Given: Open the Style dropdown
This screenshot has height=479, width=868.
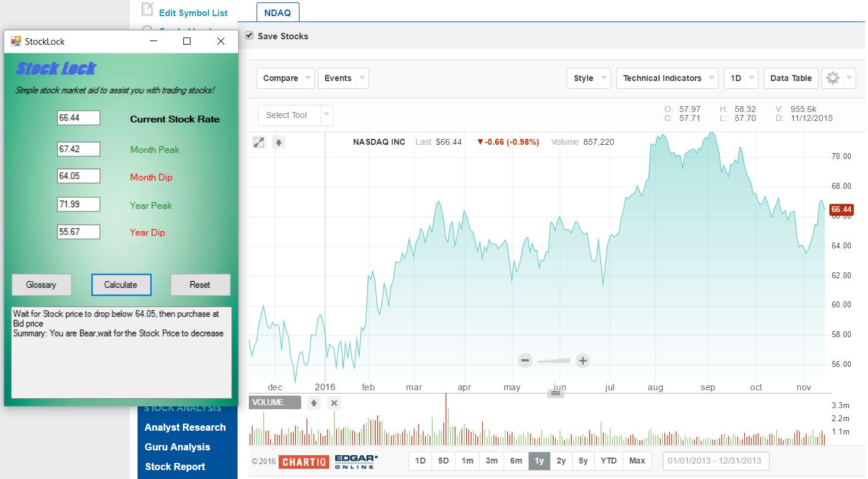Looking at the screenshot, I should click(x=589, y=78).
